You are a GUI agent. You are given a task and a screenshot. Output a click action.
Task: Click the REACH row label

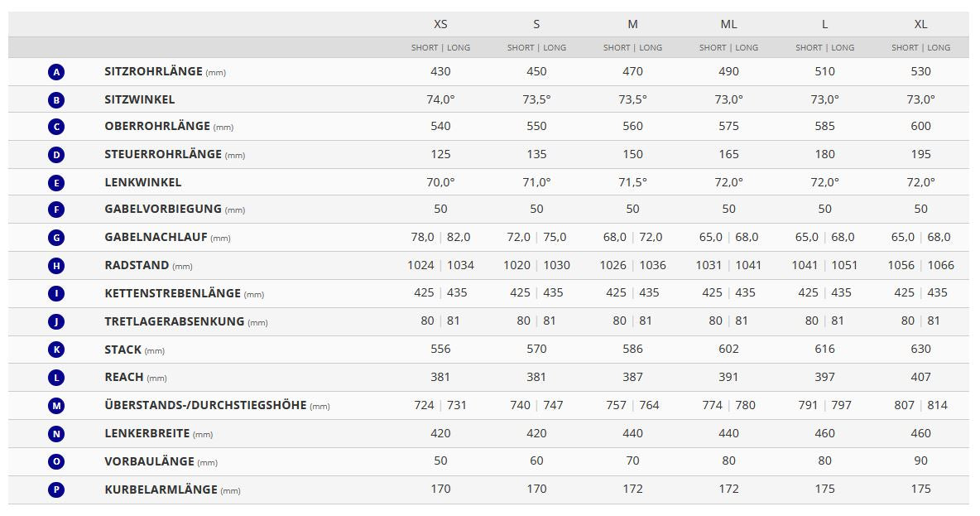click(x=123, y=377)
